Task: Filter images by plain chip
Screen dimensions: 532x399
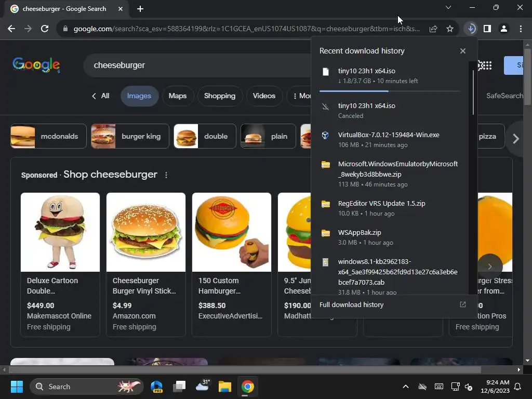Action: 268,137
